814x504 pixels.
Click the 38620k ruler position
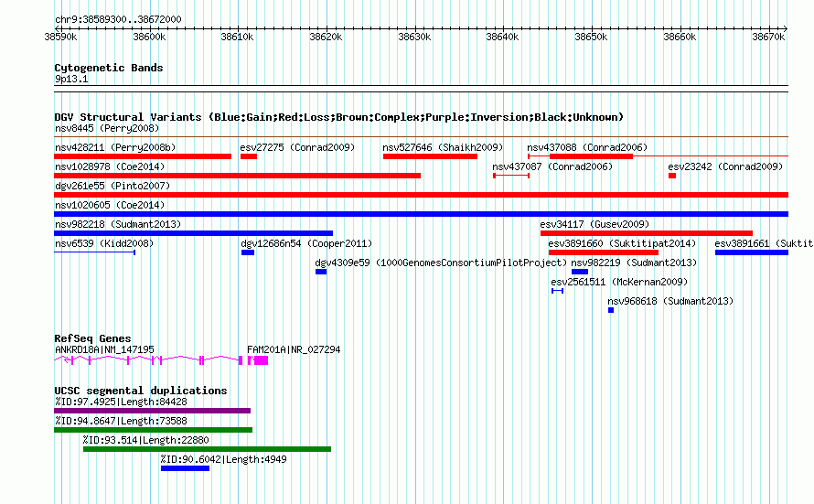point(326,37)
